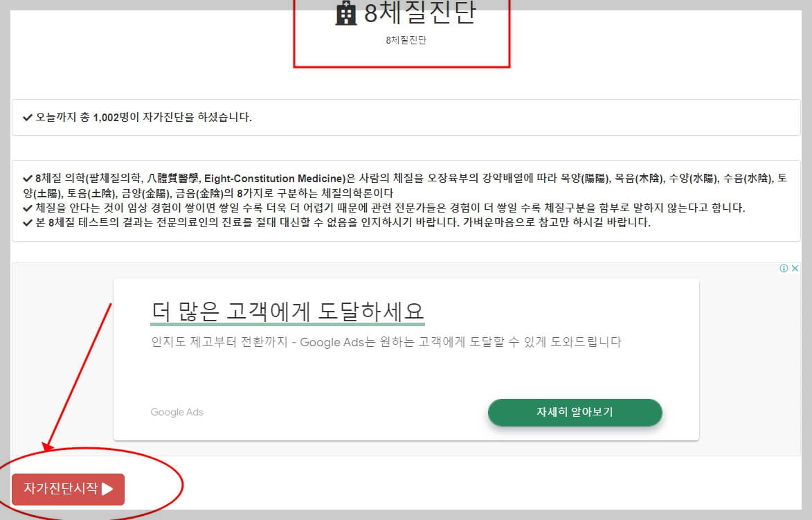
Task: Click the underline beneath the ad headline
Action: point(287,323)
